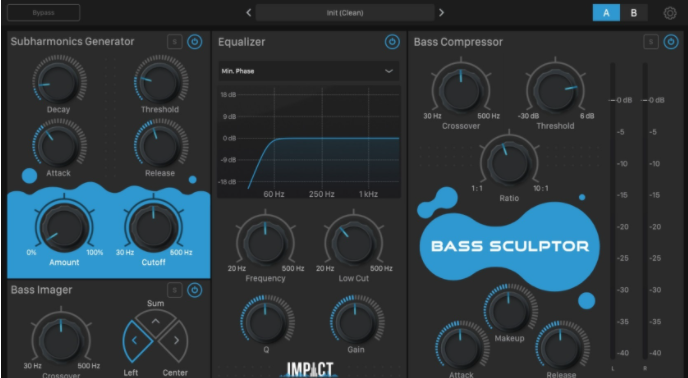This screenshot has height=378, width=688.
Task: Click the "100%" Amount label
Action: pos(95,252)
